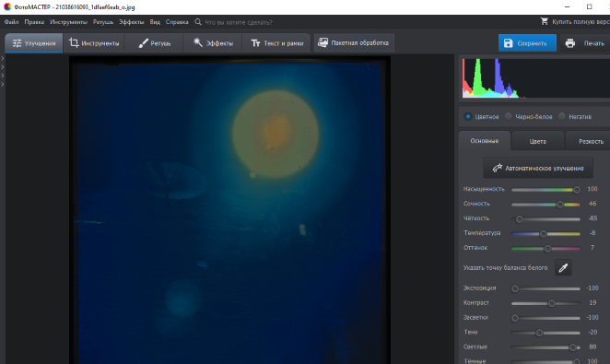The height and width of the screenshot is (364, 610).
Task: Open the Файл menu
Action: [x=12, y=22]
